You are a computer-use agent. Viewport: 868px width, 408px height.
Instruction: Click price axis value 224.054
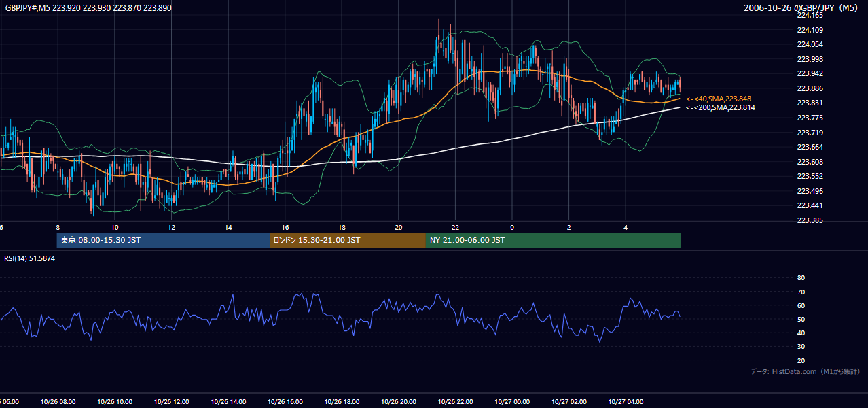coord(810,44)
